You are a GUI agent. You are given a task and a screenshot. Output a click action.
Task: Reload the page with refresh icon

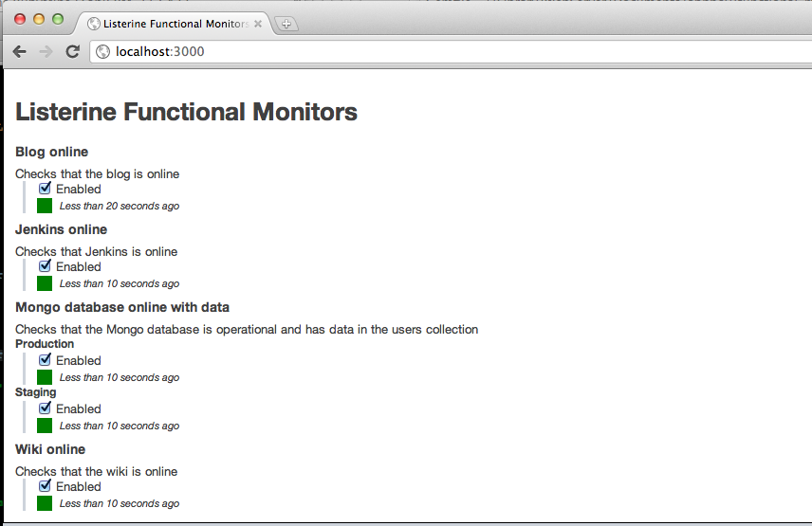(72, 51)
